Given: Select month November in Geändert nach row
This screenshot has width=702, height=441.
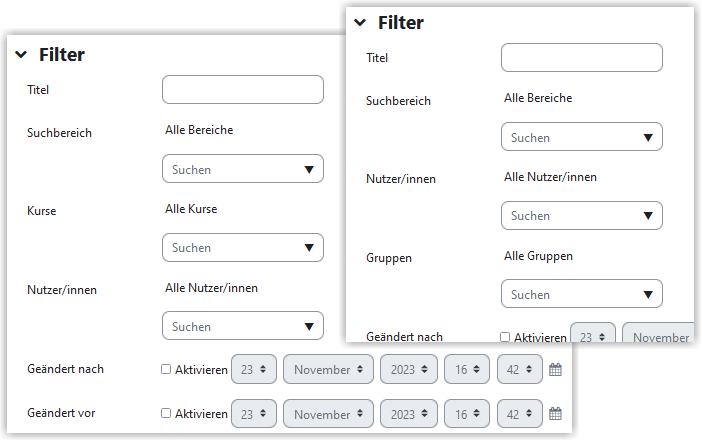Looking at the screenshot, I should click(328, 369).
